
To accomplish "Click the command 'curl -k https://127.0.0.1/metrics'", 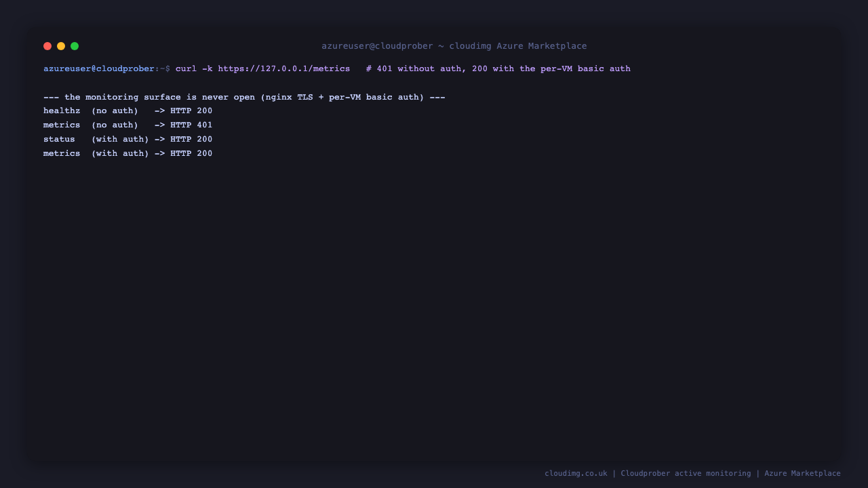I will point(263,68).
